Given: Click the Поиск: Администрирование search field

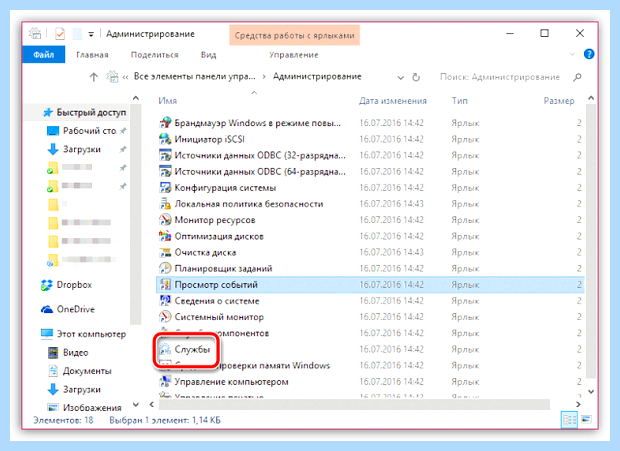Looking at the screenshot, I should (500, 77).
